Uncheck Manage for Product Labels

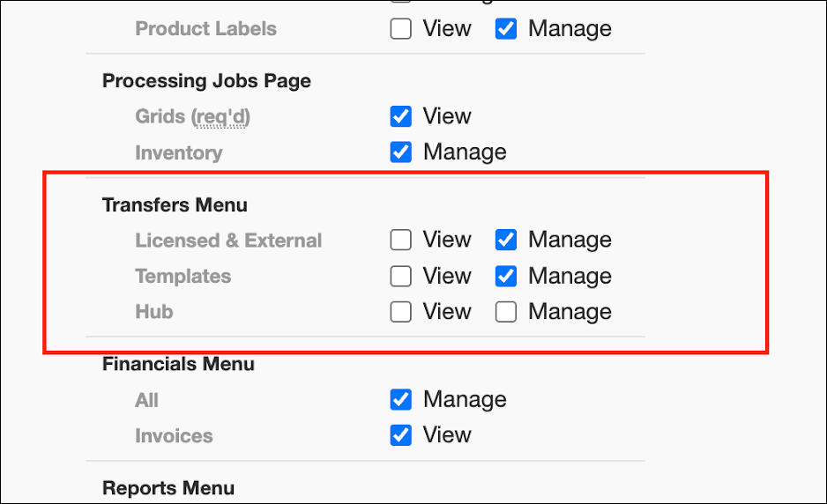pos(506,29)
